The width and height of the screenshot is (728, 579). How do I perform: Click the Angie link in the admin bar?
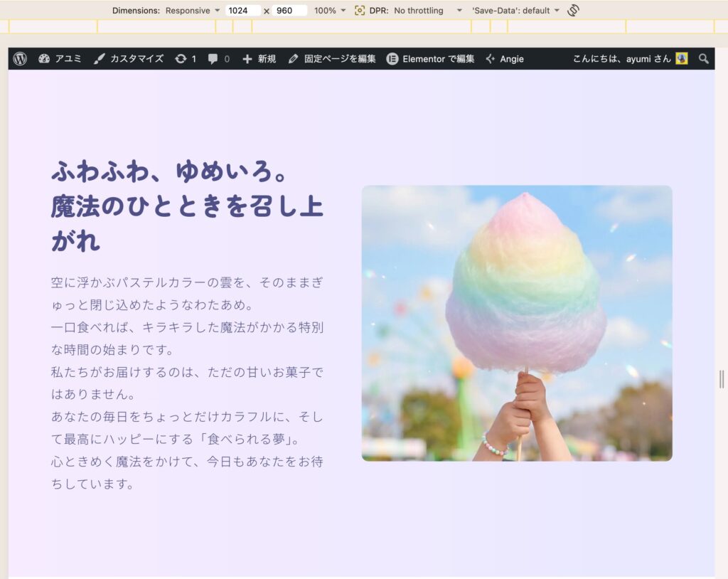(513, 59)
